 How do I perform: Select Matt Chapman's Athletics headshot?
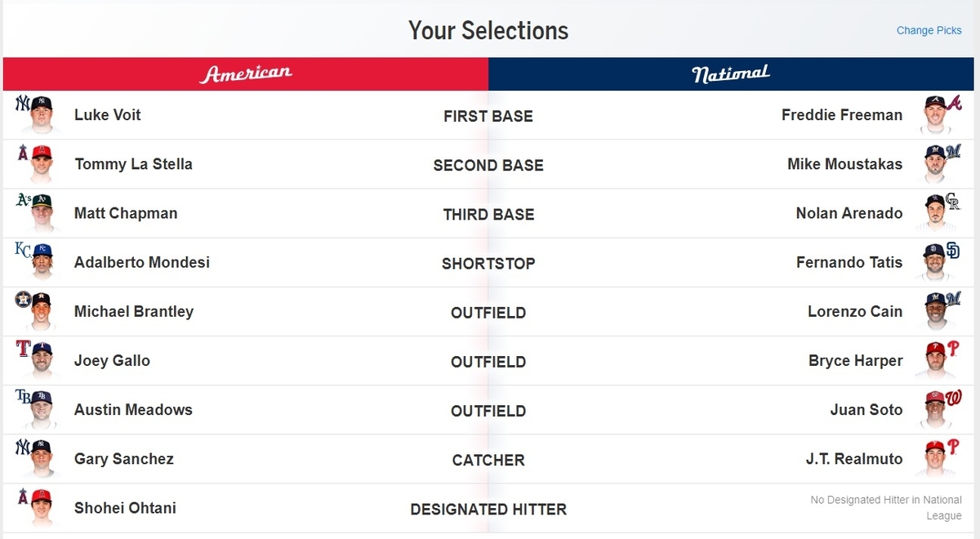coord(35,212)
